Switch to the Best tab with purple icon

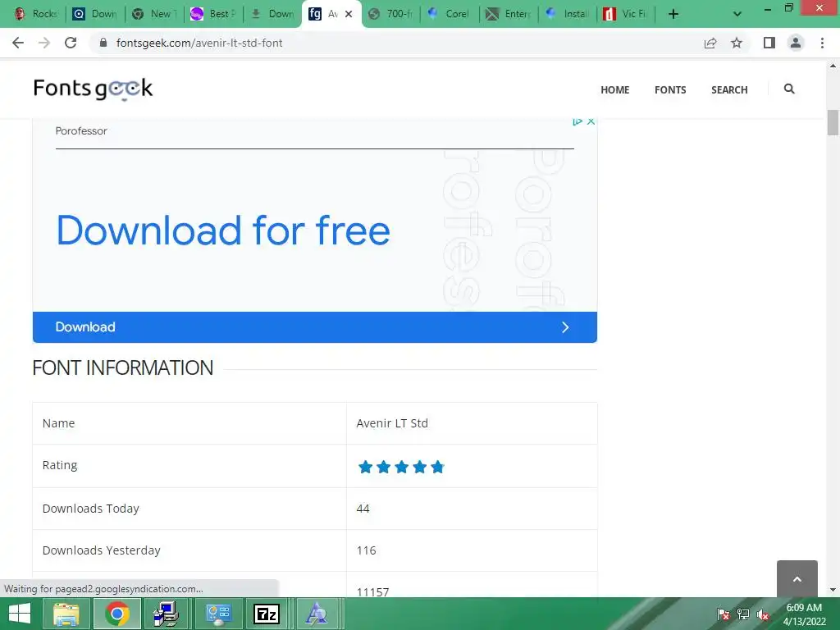point(213,14)
